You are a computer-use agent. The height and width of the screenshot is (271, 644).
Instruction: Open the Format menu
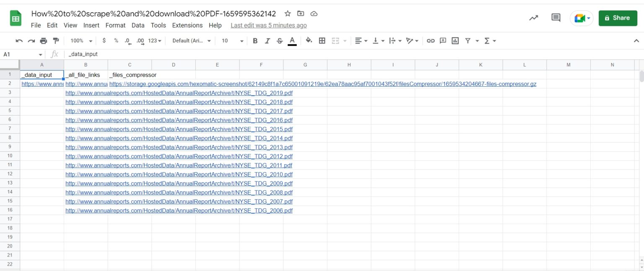click(115, 25)
